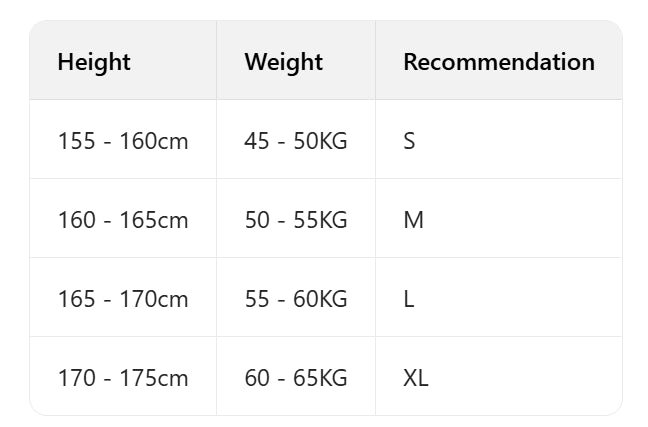The width and height of the screenshot is (648, 427).
Task: Click the M size recommendation
Action: click(413, 220)
